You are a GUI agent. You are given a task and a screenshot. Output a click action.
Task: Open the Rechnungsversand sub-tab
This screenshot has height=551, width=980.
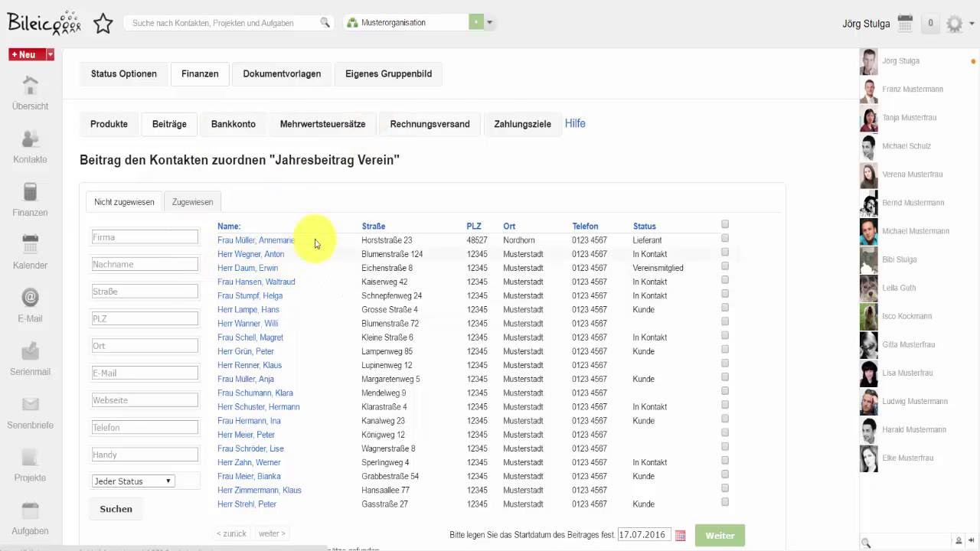(x=430, y=124)
